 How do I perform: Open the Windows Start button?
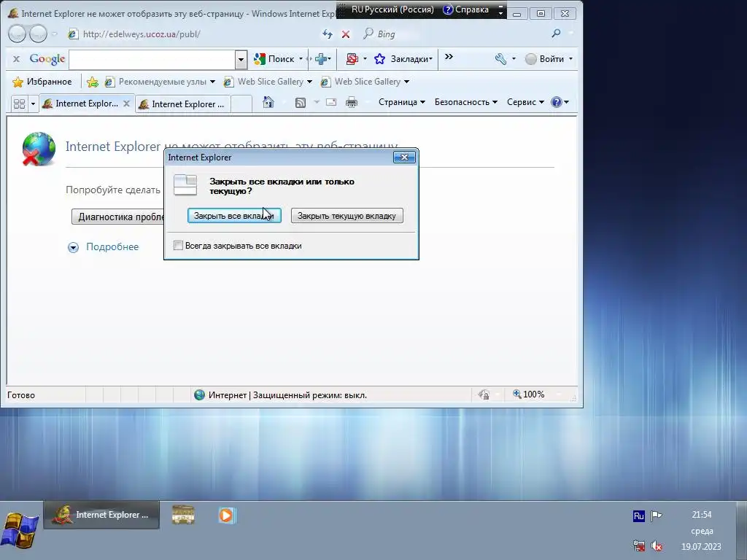click(20, 530)
